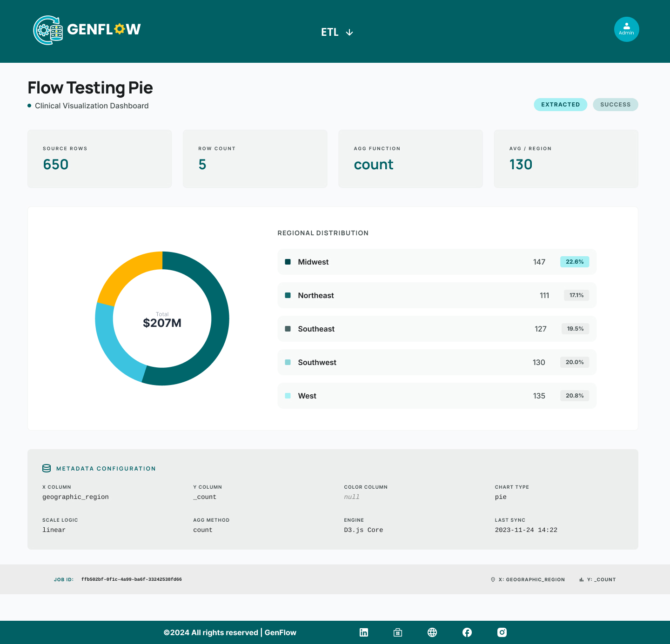Click the last sync timestamp 2023-11-24 14:22
Screen dimensions: 670x644
[526, 530]
